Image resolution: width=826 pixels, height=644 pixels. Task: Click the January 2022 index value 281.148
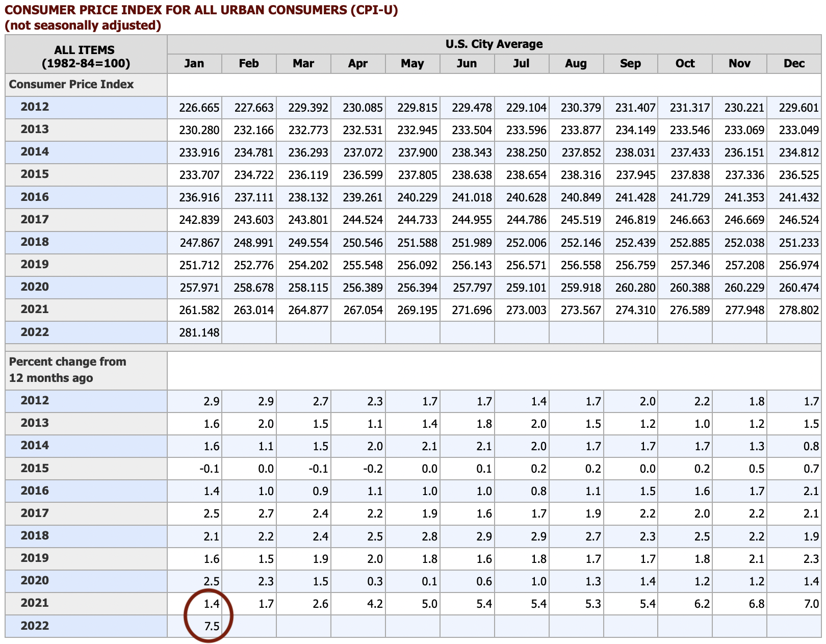tap(199, 333)
